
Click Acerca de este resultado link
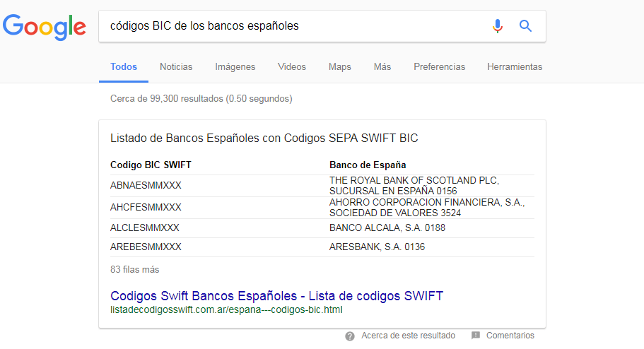tap(408, 336)
